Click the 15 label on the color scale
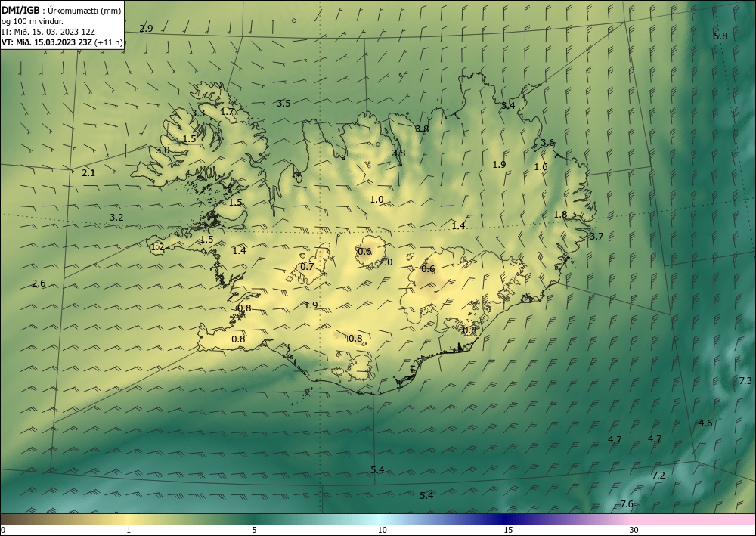Viewport: 756px width, 536px height. [x=508, y=531]
